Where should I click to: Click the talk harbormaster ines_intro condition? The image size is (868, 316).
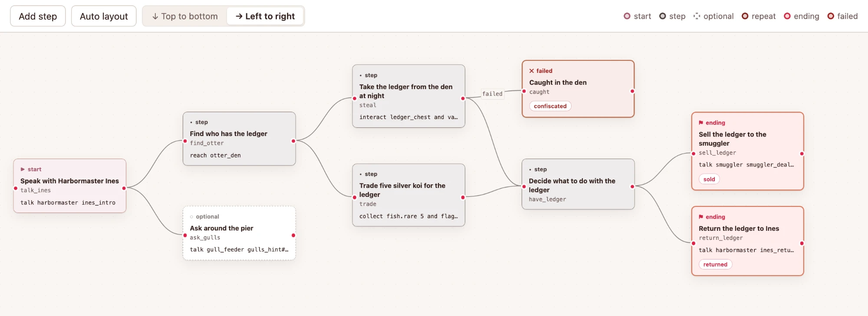[68, 203]
